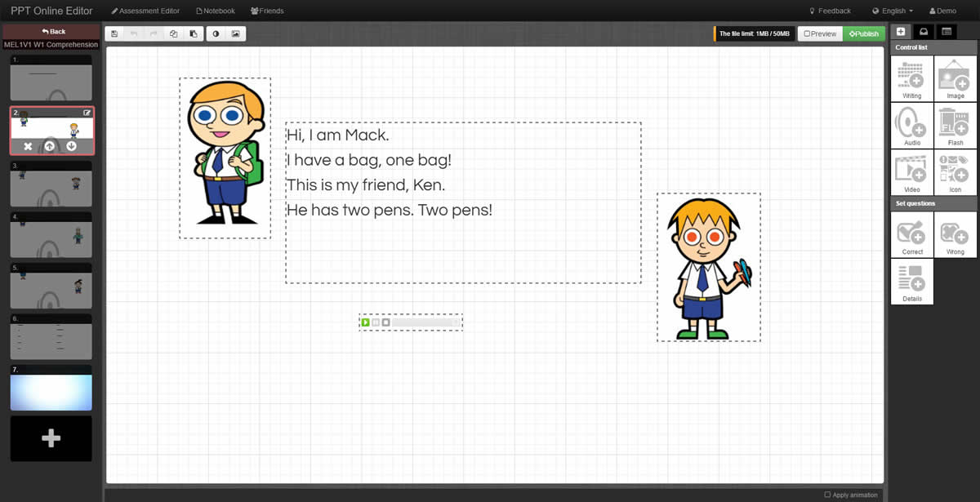Add a Writing control

pos(911,79)
